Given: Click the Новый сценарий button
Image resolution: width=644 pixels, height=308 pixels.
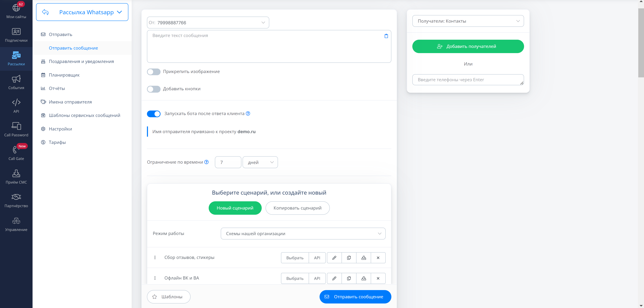Looking at the screenshot, I should (235, 208).
